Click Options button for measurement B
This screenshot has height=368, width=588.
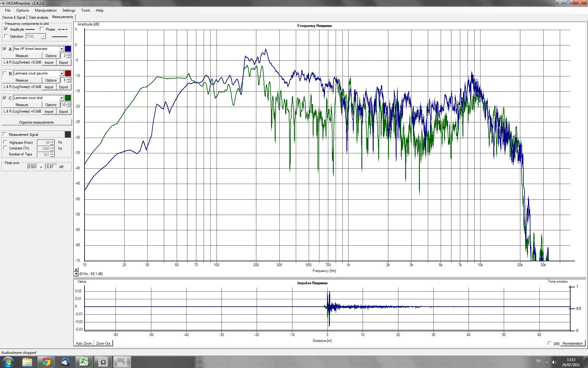(x=51, y=80)
